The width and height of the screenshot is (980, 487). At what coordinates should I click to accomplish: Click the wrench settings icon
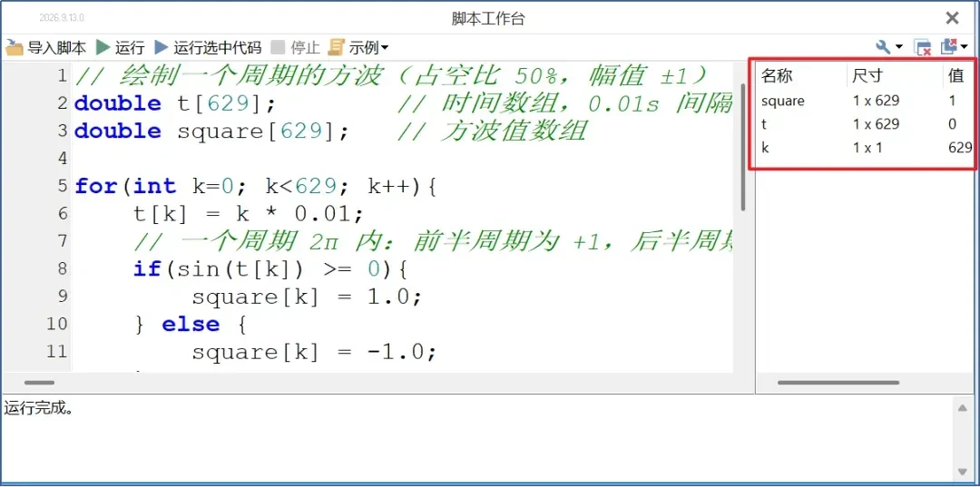pos(884,47)
